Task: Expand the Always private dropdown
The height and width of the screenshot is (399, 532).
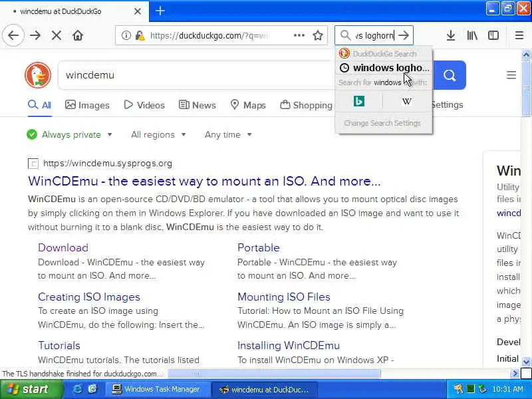Action: 70,135
